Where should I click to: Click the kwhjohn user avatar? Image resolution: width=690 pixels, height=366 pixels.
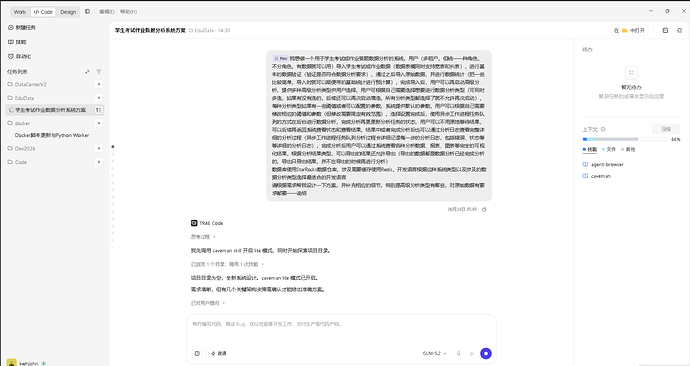(x=11, y=362)
